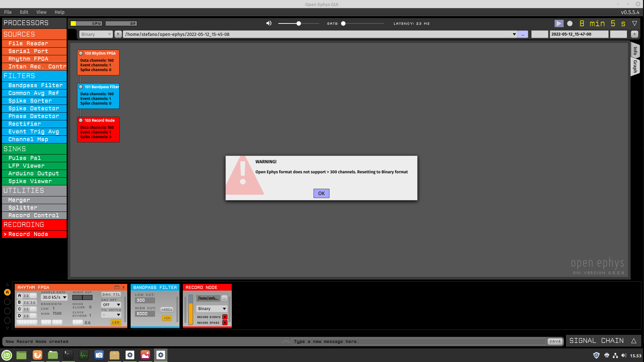
Task: Open the Linux Mint menu
Action: [x=7, y=355]
